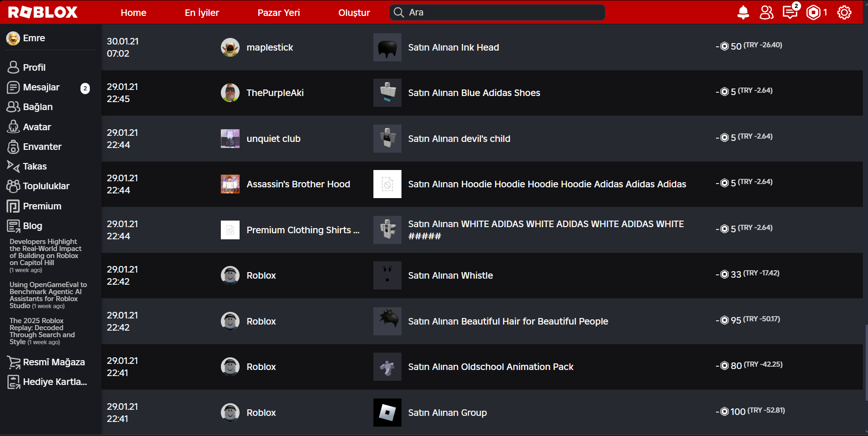The width and height of the screenshot is (868, 436).
Task: Open 2025 Roblox Replay blog post
Action: pos(42,331)
